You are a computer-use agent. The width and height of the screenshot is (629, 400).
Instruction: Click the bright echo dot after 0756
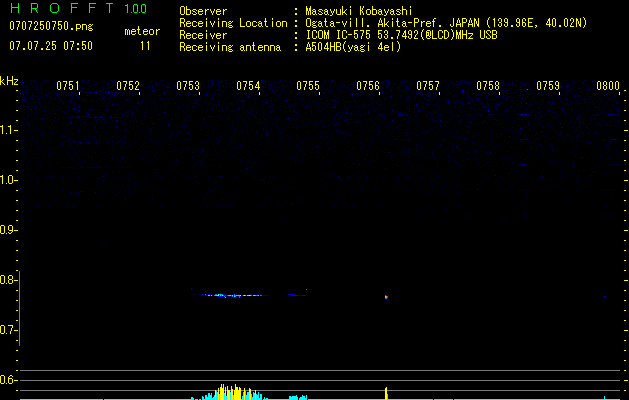coord(386,297)
